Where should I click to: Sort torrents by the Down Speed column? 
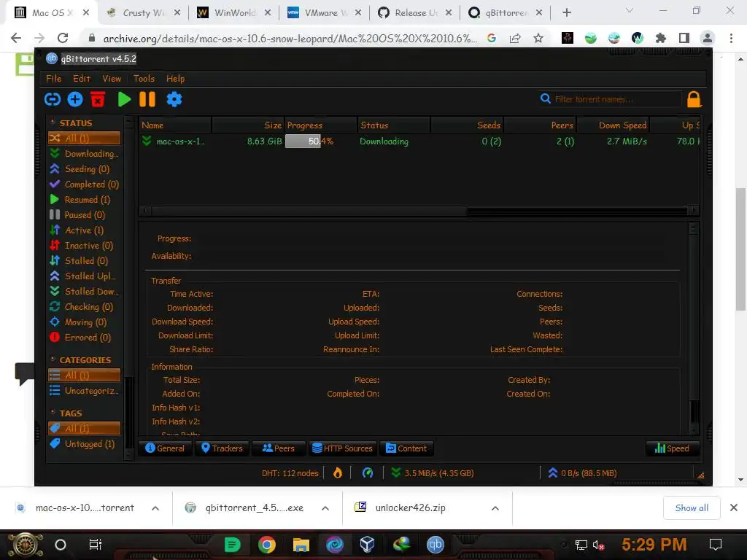(613, 125)
